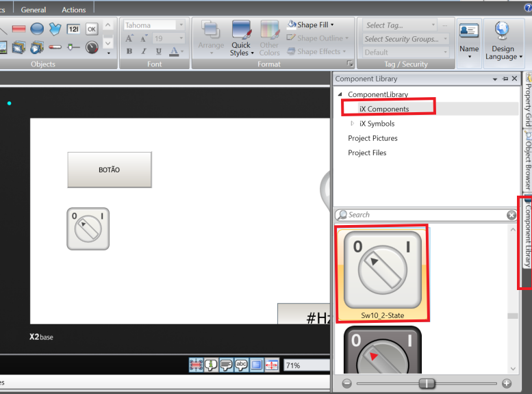Insert a circular meter gauge object
Viewport: 532px width, 394px height.
(x=92, y=47)
